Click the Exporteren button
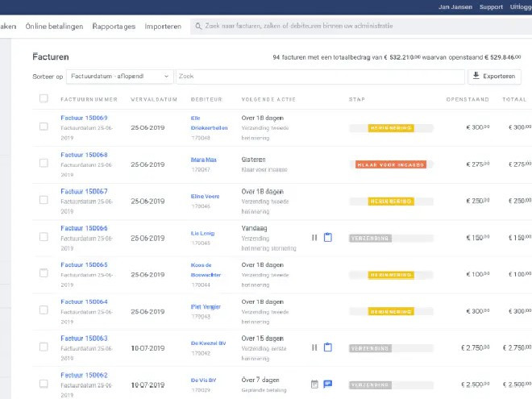Image resolution: width=532 pixels, height=399 pixels. point(494,77)
